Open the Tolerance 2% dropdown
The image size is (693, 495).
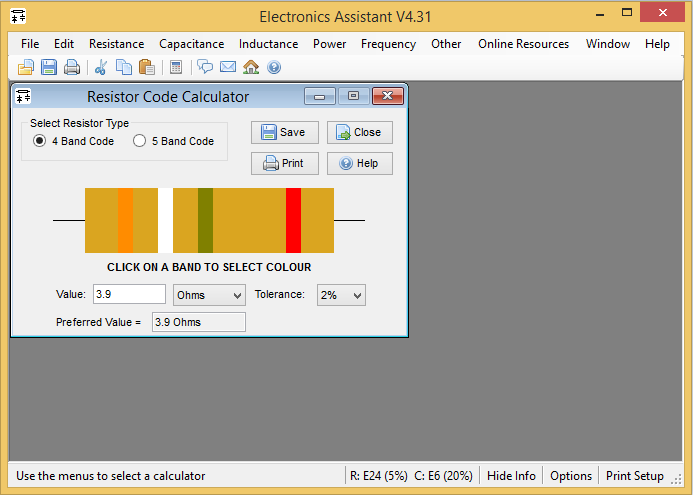[x=341, y=295]
